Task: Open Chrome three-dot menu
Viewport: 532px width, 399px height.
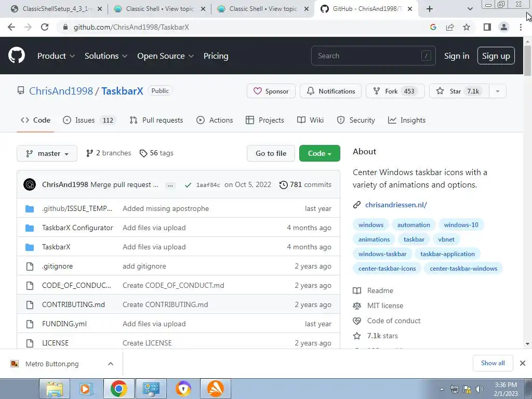Action: coord(521,27)
